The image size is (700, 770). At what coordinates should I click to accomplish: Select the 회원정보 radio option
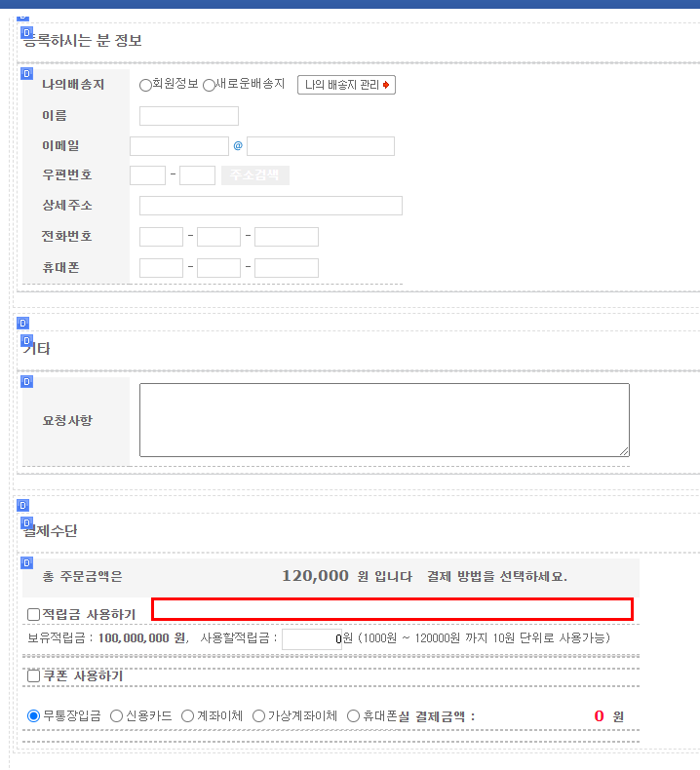tap(146, 86)
